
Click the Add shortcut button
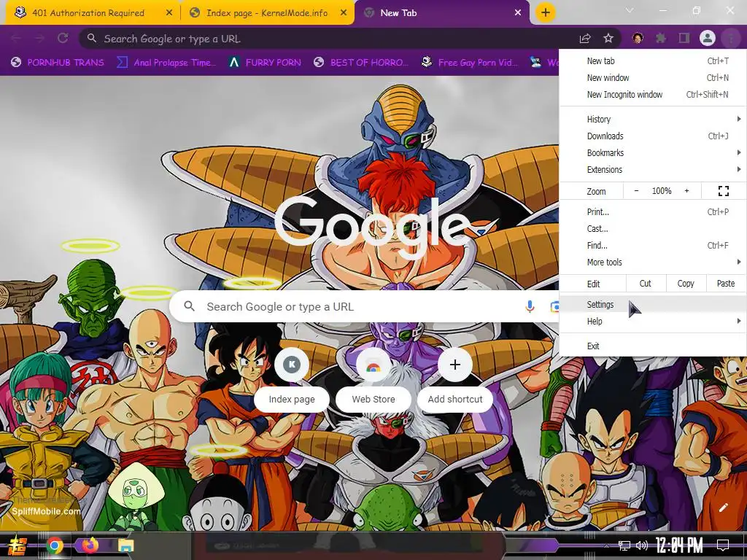click(x=455, y=381)
